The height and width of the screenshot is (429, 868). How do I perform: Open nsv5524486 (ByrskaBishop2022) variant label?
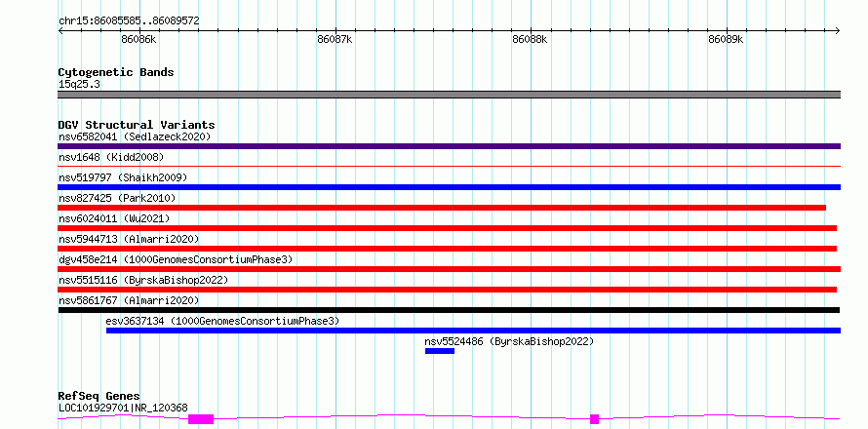(x=509, y=341)
